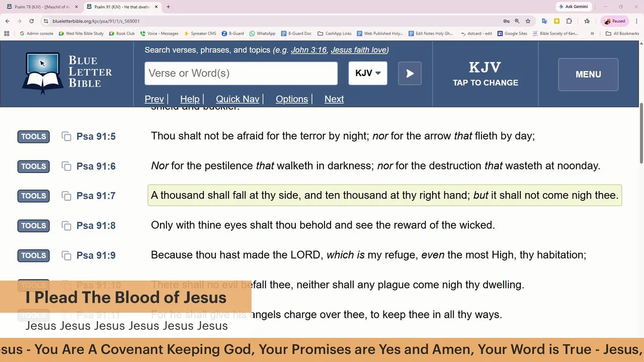Click the Psa 91:8 reference link
Screen dimensions: 644x362
tap(96, 226)
